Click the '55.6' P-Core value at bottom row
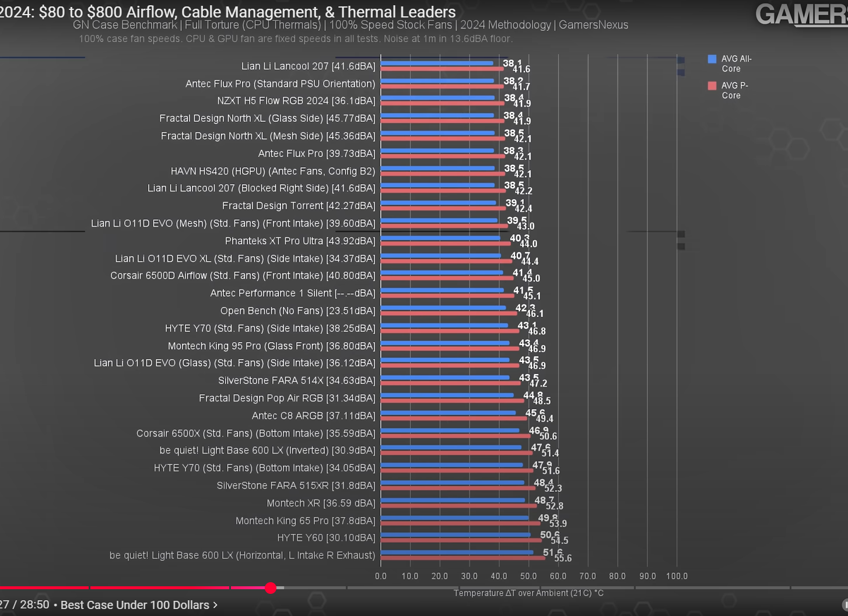 click(563, 558)
